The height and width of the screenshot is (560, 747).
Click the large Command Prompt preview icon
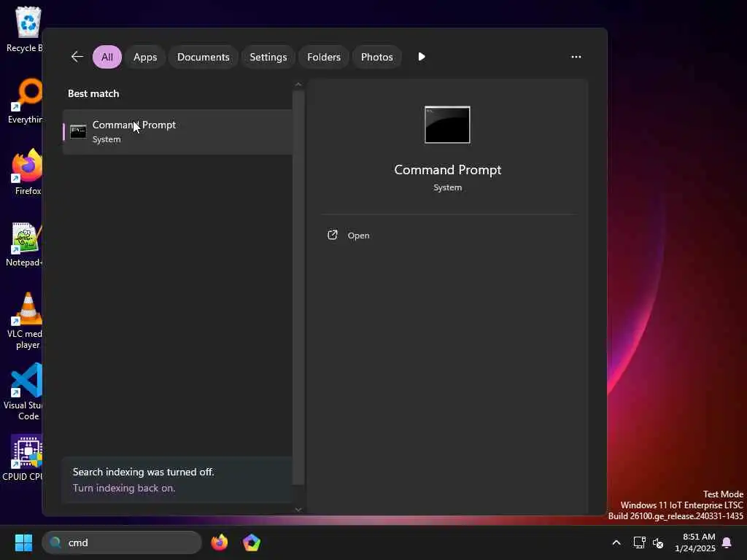pyautogui.click(x=447, y=125)
